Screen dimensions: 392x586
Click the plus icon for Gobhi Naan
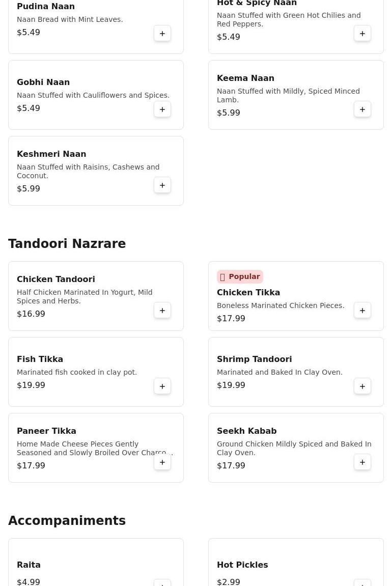pyautogui.click(x=162, y=109)
